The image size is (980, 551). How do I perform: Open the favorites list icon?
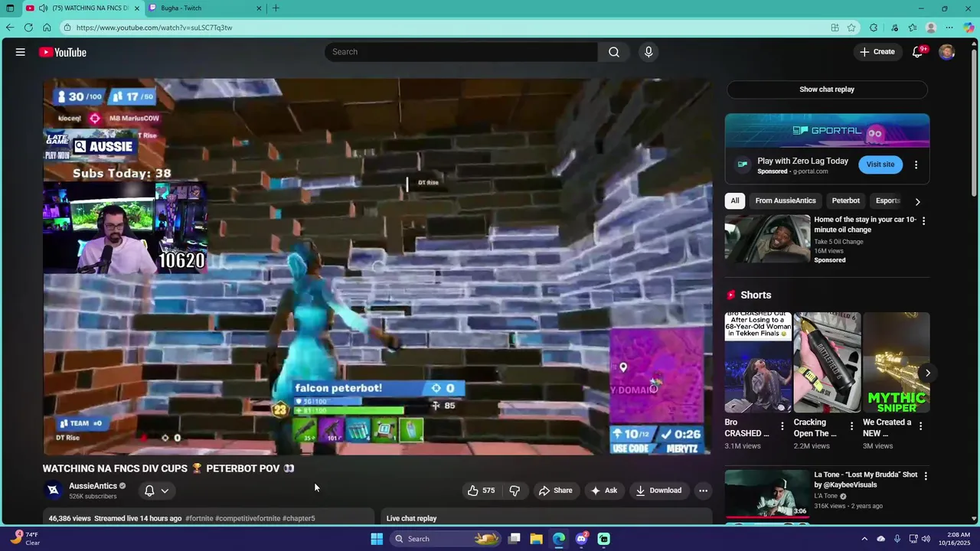913,28
